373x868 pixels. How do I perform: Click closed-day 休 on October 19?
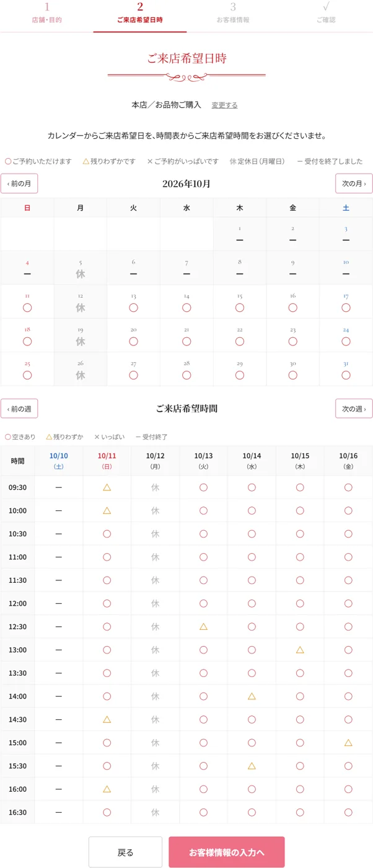[x=81, y=342]
